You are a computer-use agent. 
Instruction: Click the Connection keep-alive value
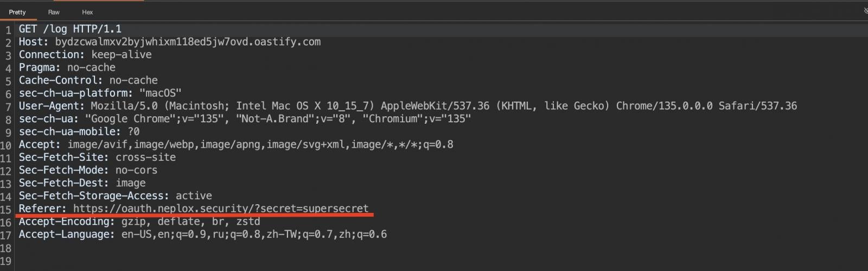click(121, 55)
